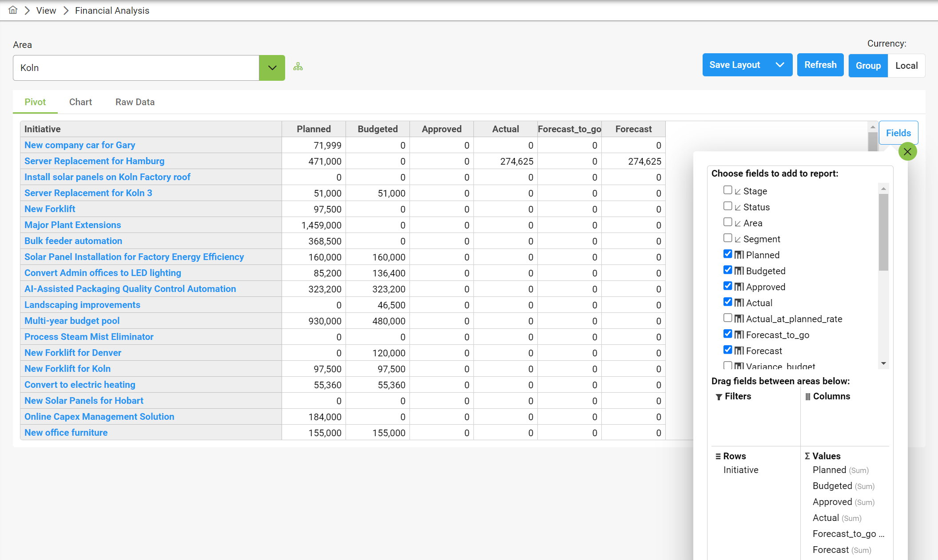Open Major Plant Extensions initiative link
This screenshot has width=938, height=560.
[72, 225]
